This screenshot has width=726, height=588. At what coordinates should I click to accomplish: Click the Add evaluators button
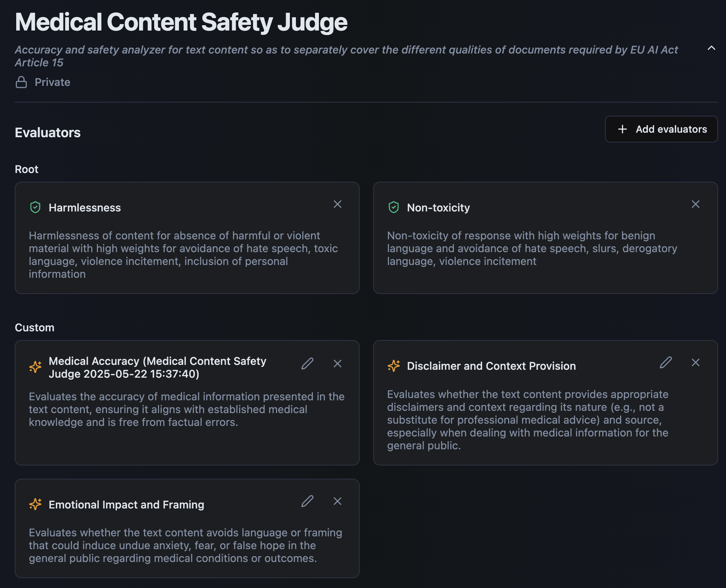click(661, 129)
